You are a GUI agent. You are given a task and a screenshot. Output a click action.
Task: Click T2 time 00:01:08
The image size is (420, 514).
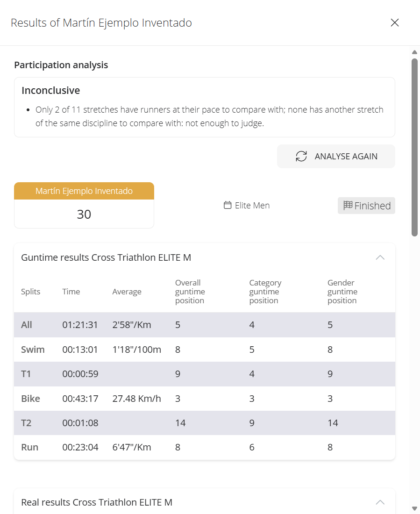(x=80, y=423)
